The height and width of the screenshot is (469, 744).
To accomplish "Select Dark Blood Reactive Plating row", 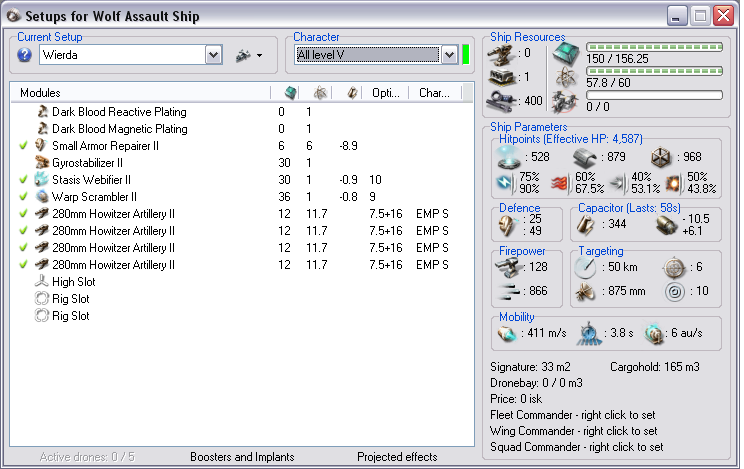I will coord(242,112).
